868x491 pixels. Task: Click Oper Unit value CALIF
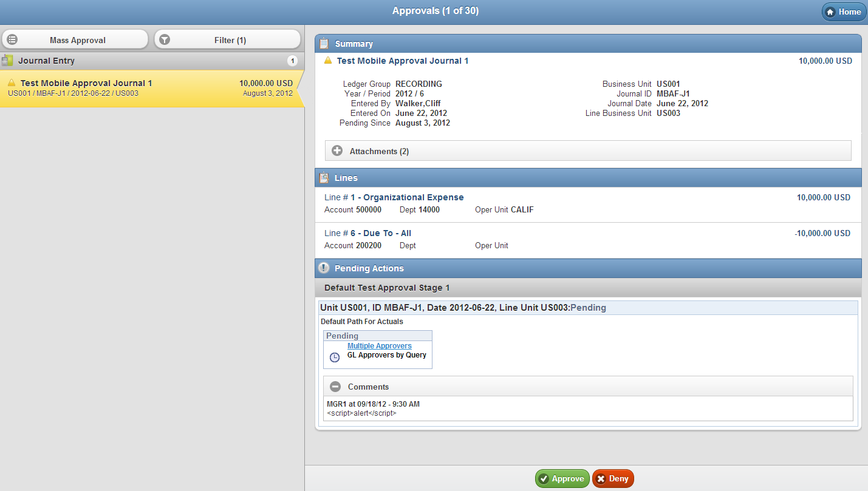(522, 209)
